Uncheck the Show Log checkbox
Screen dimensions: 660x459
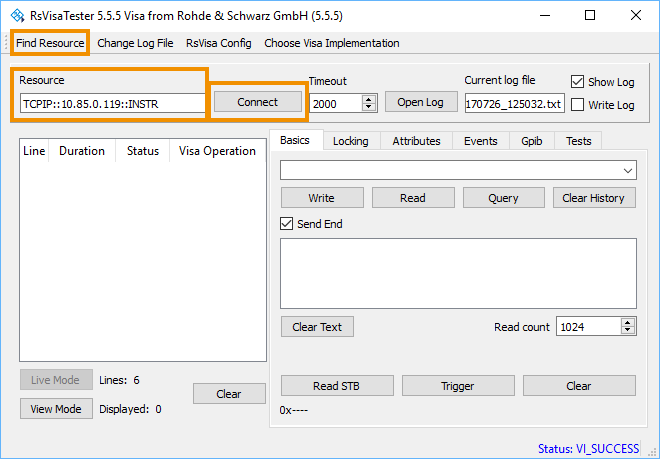pos(578,82)
